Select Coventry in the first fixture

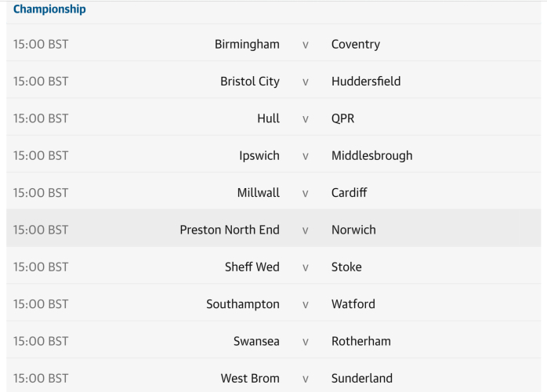pyautogui.click(x=355, y=45)
